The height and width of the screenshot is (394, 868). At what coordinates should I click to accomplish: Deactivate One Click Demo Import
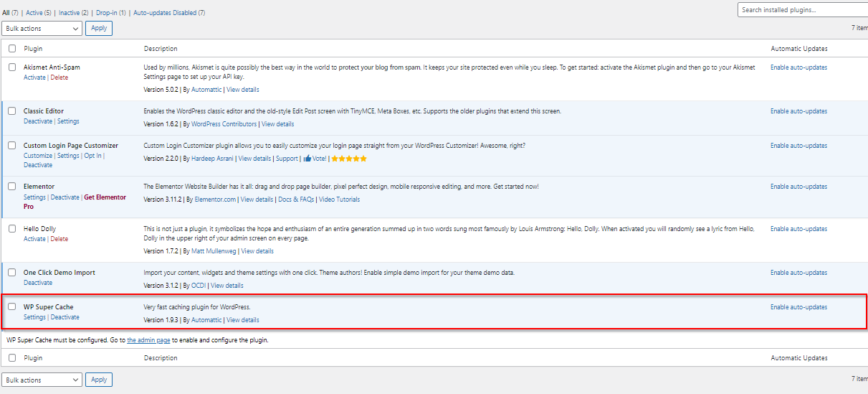click(38, 283)
